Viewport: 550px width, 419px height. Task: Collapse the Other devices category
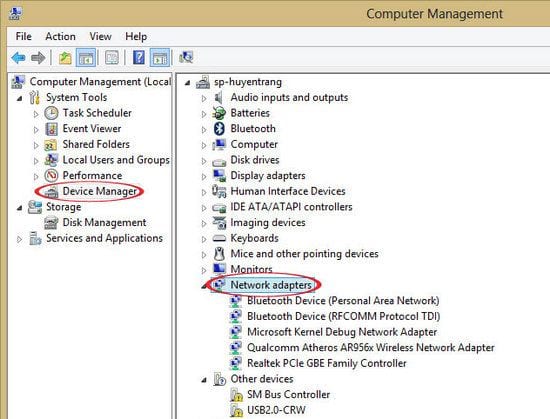(204, 380)
